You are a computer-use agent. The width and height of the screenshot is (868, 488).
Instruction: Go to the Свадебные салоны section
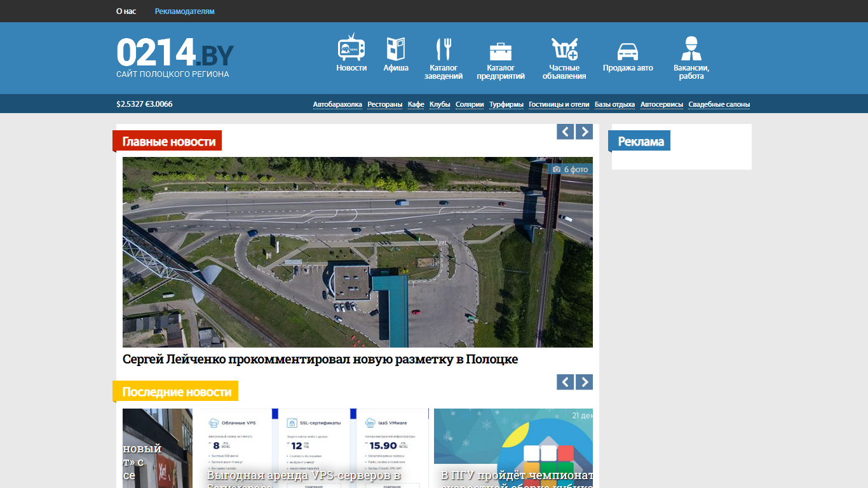[719, 104]
